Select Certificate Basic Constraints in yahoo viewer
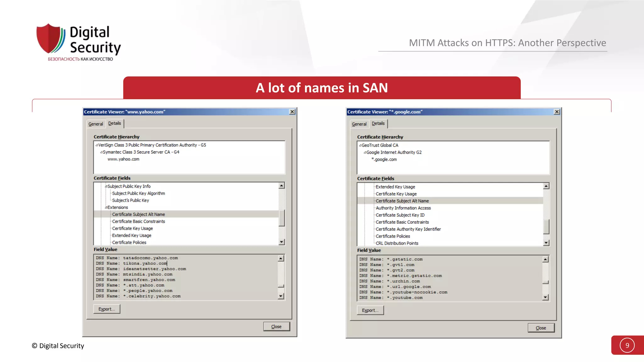Viewport: 644px width, 362px height. tap(138, 221)
